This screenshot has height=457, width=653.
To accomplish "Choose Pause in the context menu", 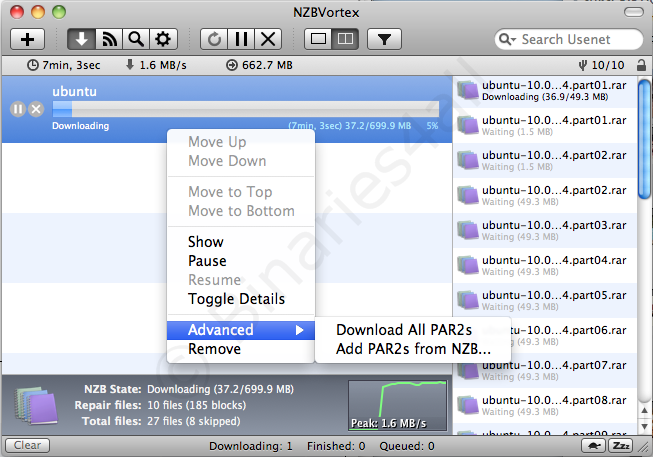I will coord(241,261).
